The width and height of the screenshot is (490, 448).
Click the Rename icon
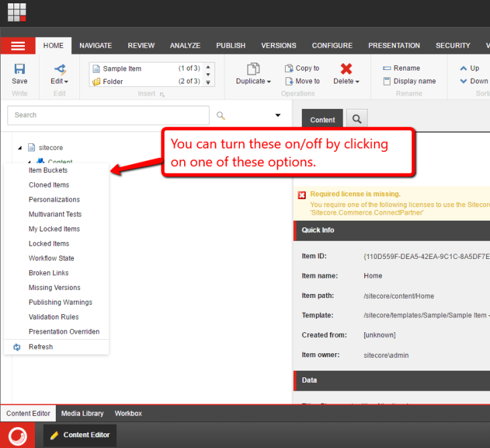(387, 68)
